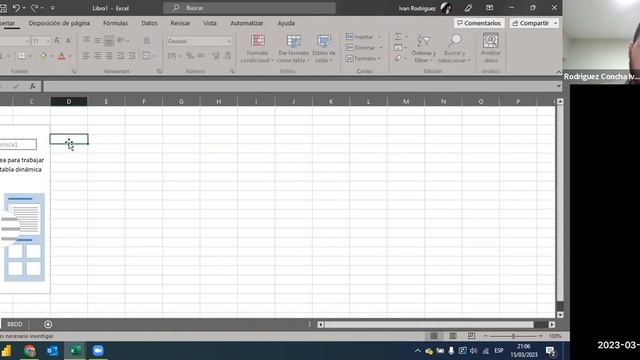Click the Insert Function fx icon
Image resolution: width=640 pixels, height=360 pixels.
(32, 86)
